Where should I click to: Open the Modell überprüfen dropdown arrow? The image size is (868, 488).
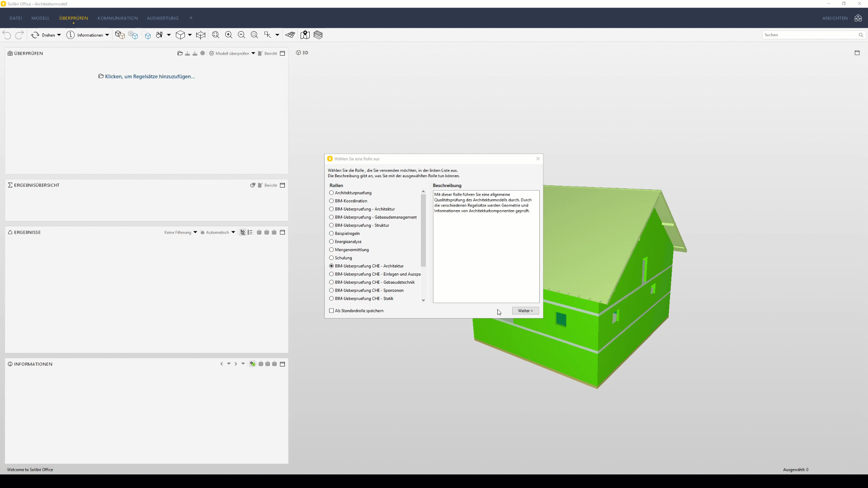coord(253,53)
